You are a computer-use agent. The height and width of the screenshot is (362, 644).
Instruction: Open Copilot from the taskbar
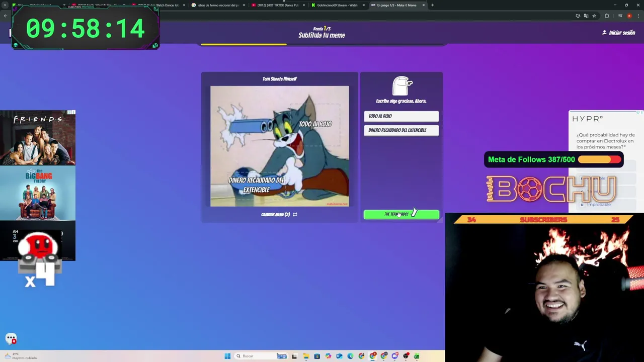click(x=328, y=356)
